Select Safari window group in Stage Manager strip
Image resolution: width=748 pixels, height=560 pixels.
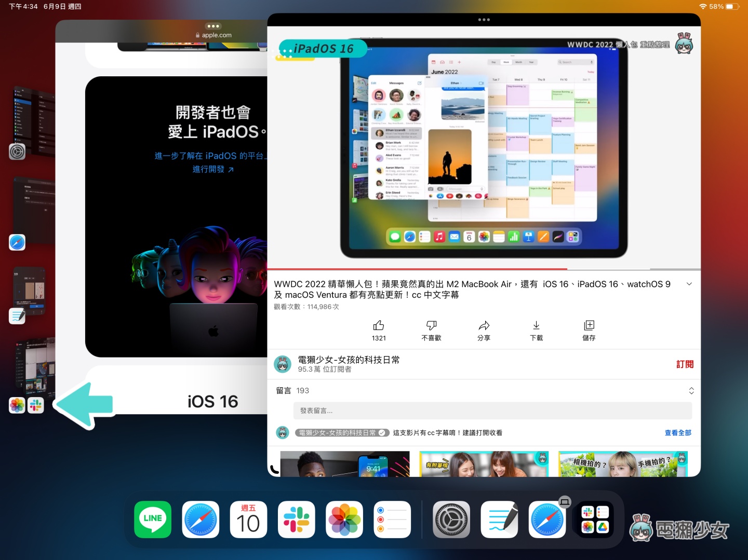click(34, 210)
